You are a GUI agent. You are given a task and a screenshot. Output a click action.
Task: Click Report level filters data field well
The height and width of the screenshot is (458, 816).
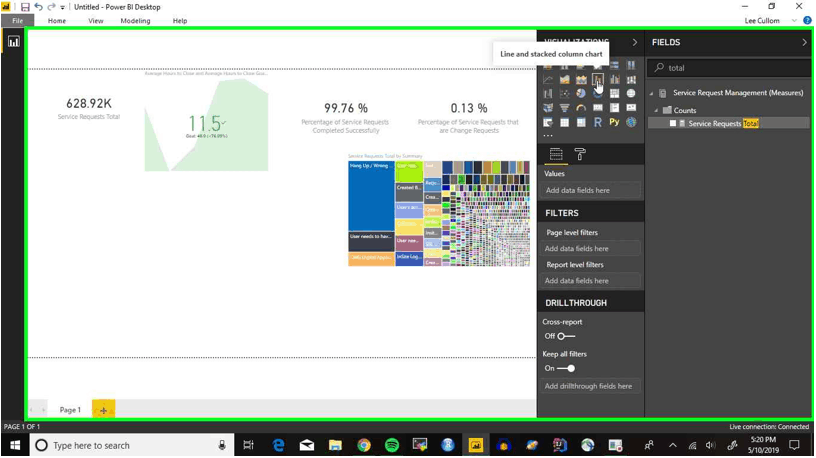[x=590, y=281]
